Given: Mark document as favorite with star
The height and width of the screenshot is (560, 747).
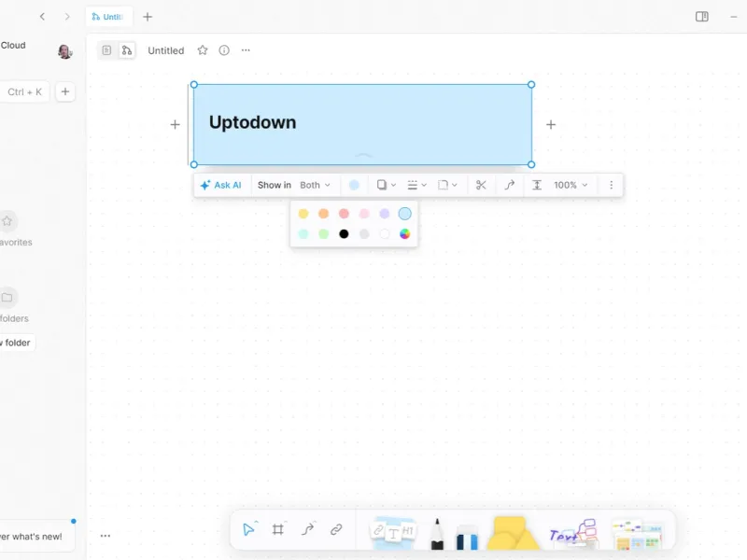Looking at the screenshot, I should [203, 50].
